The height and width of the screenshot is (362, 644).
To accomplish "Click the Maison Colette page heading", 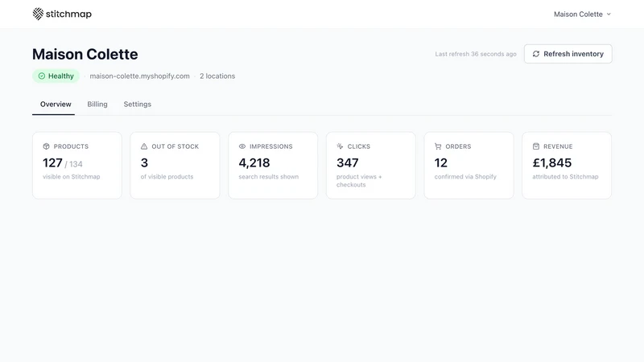I will pos(85,54).
